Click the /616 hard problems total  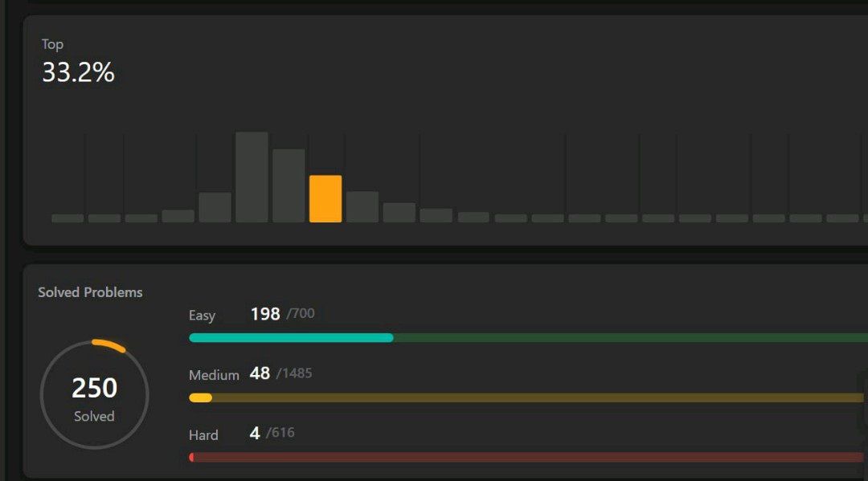click(x=280, y=433)
